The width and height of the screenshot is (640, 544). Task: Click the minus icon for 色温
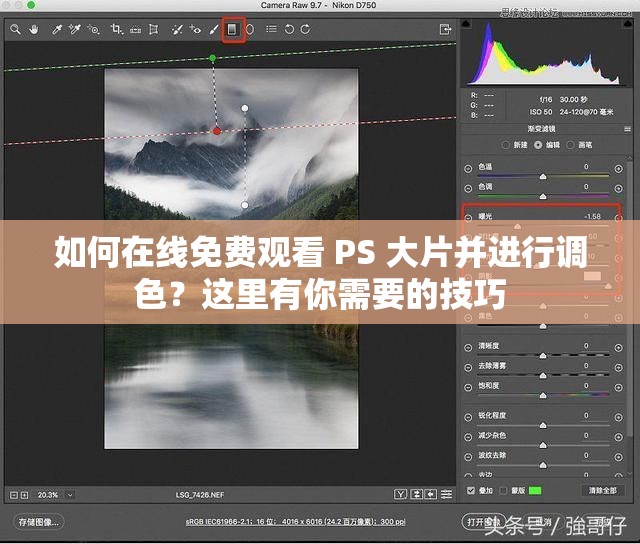(x=468, y=169)
